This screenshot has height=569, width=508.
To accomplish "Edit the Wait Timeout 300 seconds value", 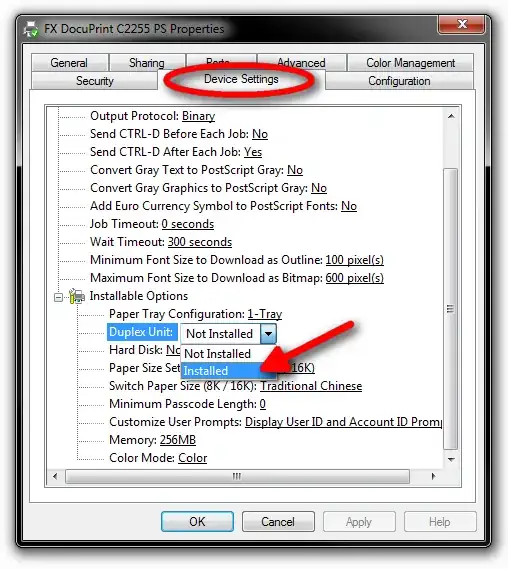I will pyautogui.click(x=200, y=242).
